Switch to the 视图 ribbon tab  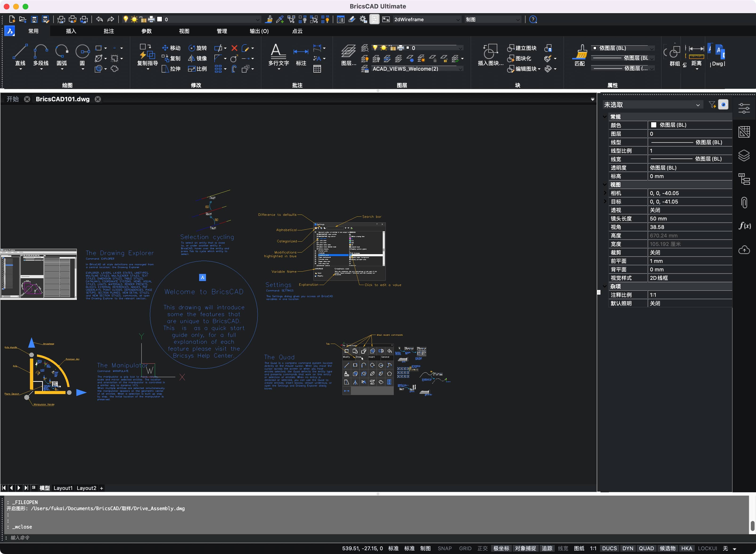click(x=184, y=31)
